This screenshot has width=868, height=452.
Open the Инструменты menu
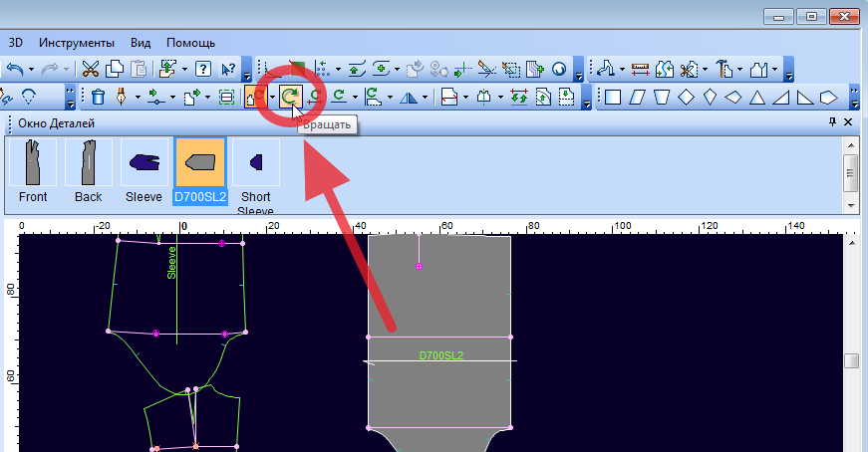click(77, 43)
